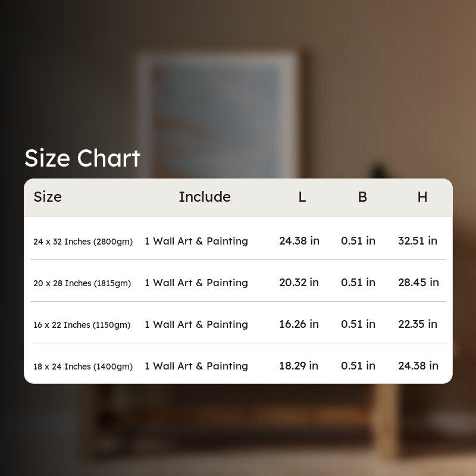The width and height of the screenshot is (476, 476).
Task: Click the 20.32 in length value
Action: (x=299, y=282)
